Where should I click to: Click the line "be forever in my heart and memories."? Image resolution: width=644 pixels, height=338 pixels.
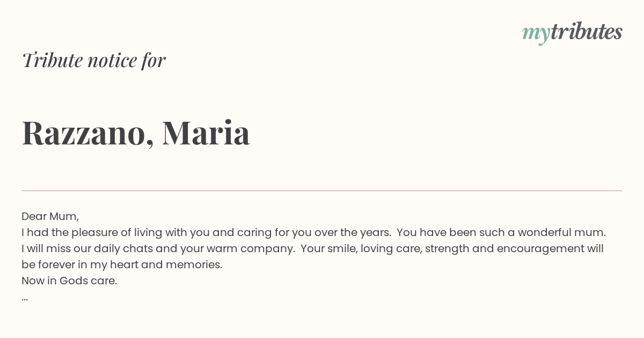click(121, 264)
